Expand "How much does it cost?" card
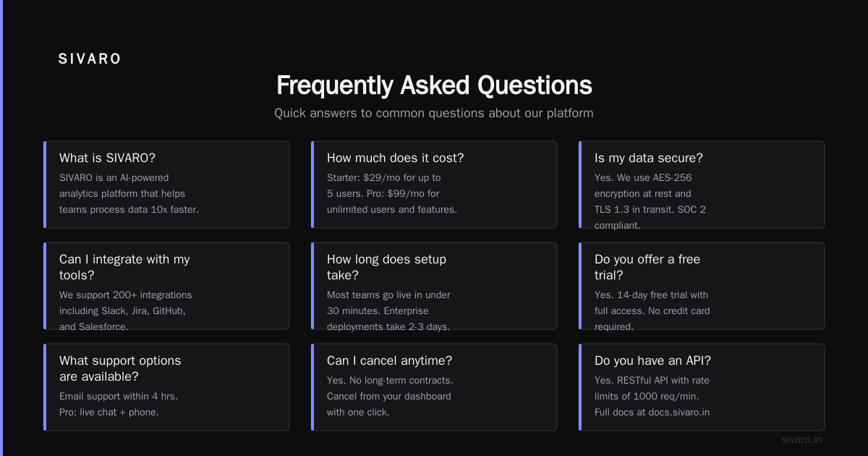The width and height of the screenshot is (868, 456). tap(434, 185)
